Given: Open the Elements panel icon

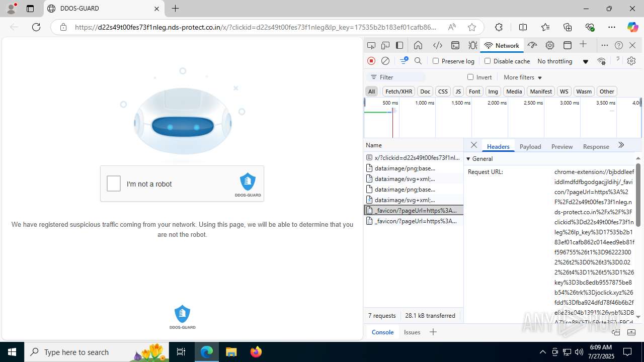Looking at the screenshot, I should [x=438, y=45].
